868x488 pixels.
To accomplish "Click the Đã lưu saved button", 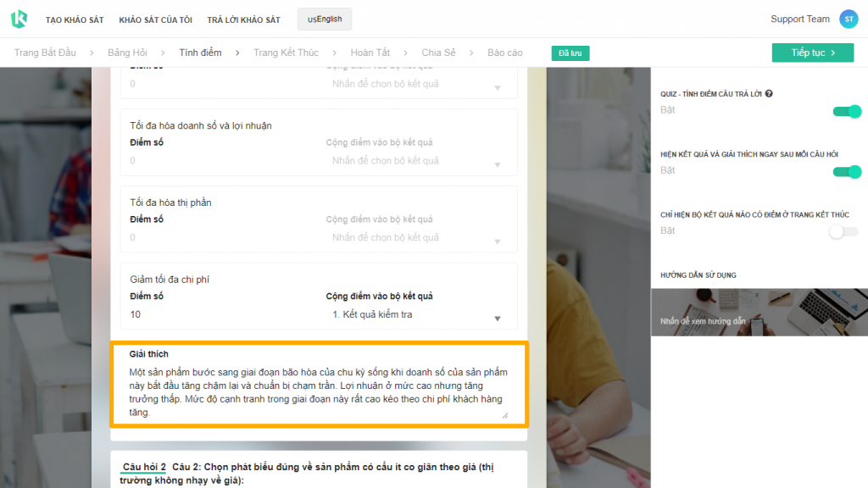I will coord(570,53).
